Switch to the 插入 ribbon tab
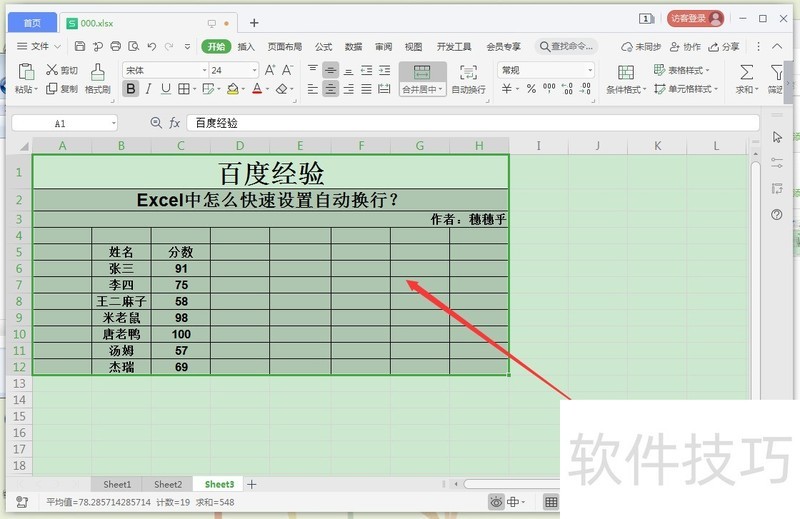The height and width of the screenshot is (519, 800). click(x=246, y=46)
